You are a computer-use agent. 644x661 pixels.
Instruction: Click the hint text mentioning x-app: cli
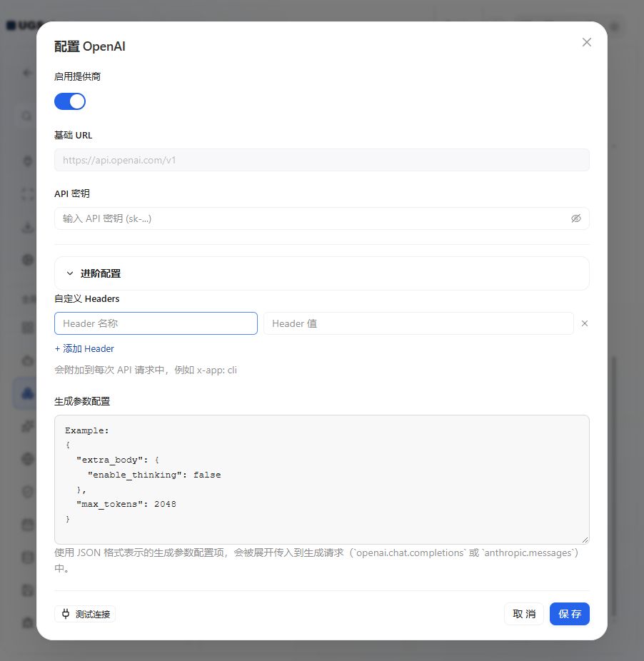(146, 370)
